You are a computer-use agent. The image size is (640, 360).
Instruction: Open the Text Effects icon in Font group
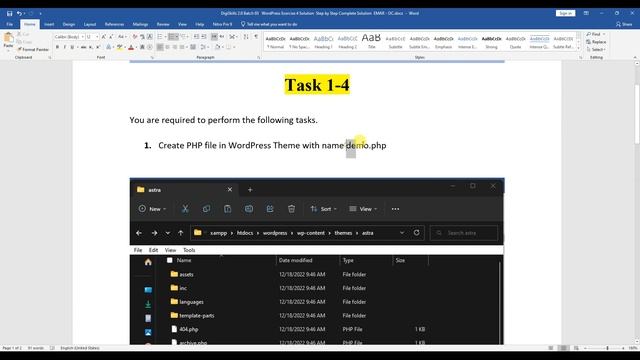108,47
